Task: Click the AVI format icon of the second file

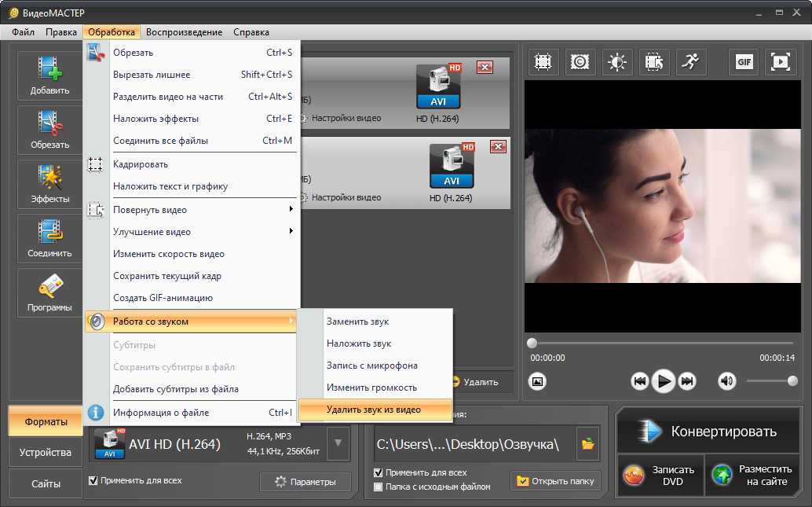Action: coord(452,165)
